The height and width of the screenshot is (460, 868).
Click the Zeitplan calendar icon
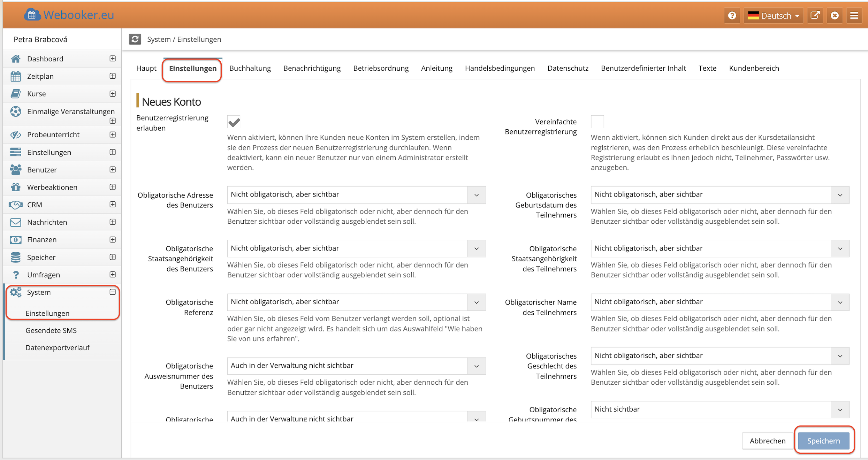[16, 76]
